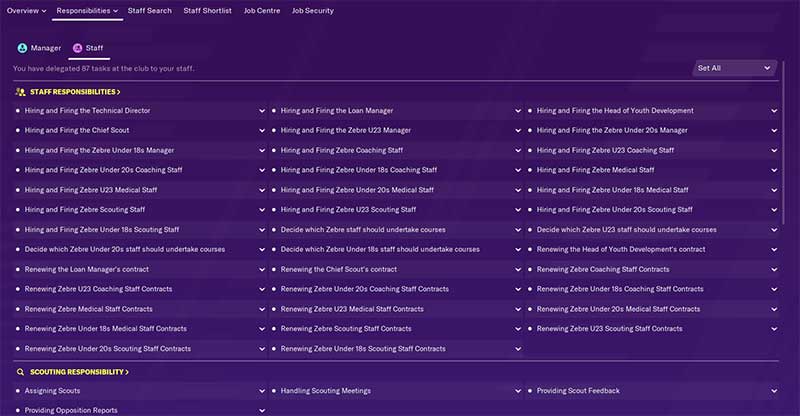
Task: Expand Hiring and Firing Zebre Under 18s Manager dropdown
Action: pyautogui.click(x=262, y=151)
